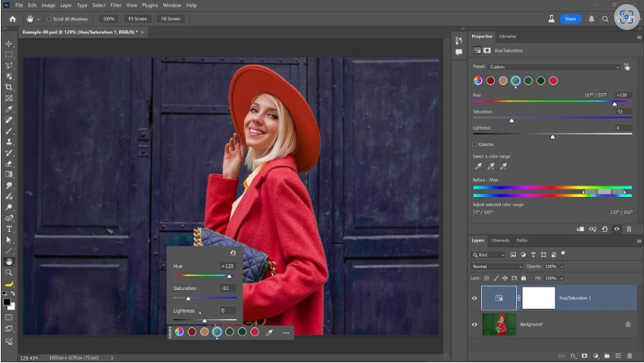
Task: Open the Normal blend mode dropdown
Action: pos(497,267)
